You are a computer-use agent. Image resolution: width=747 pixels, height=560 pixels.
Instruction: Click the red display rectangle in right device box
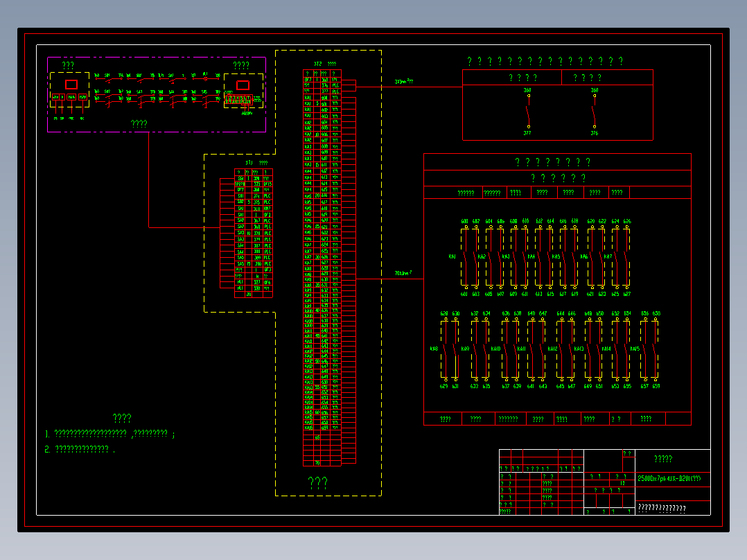pos(243,85)
